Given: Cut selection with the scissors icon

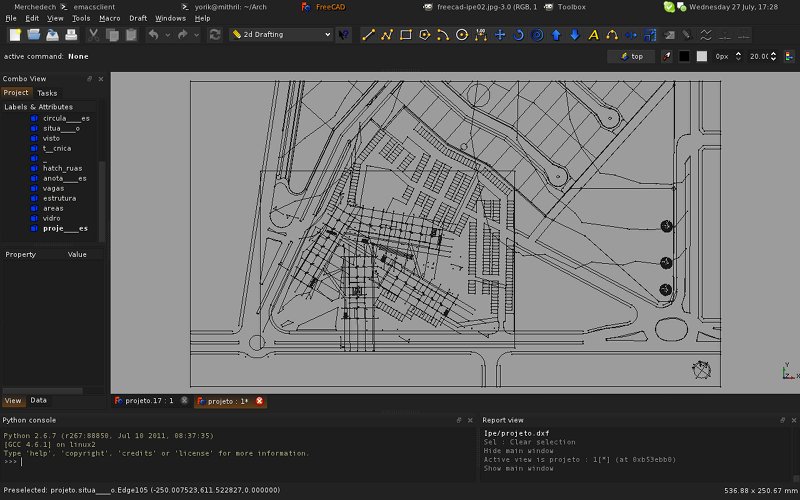Looking at the screenshot, I should click(x=93, y=35).
